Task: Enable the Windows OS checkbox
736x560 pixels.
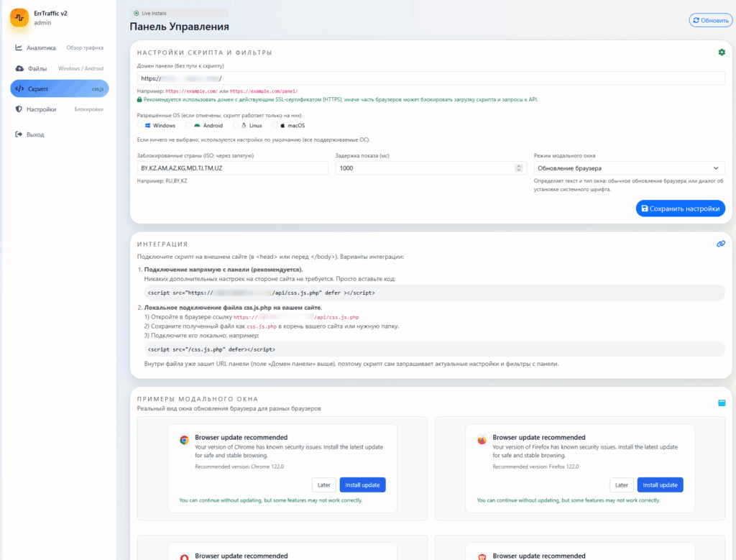Action: coord(140,125)
